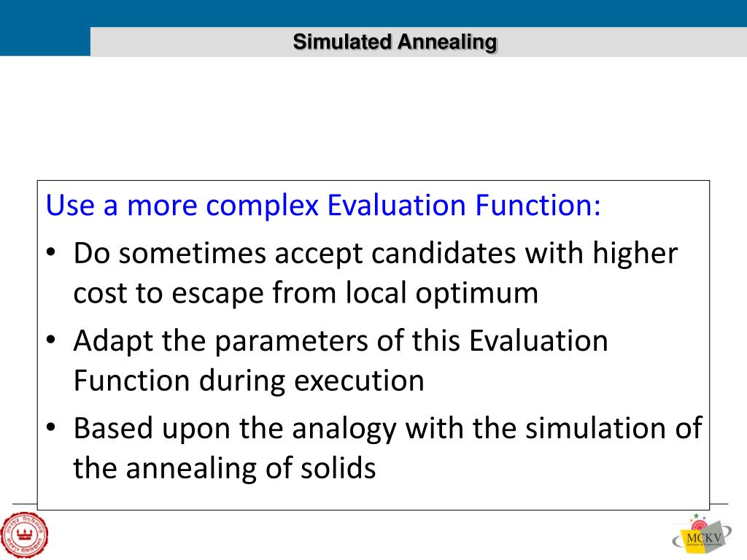Click the line 'Function during execution'
The image size is (747, 560).
point(249,381)
